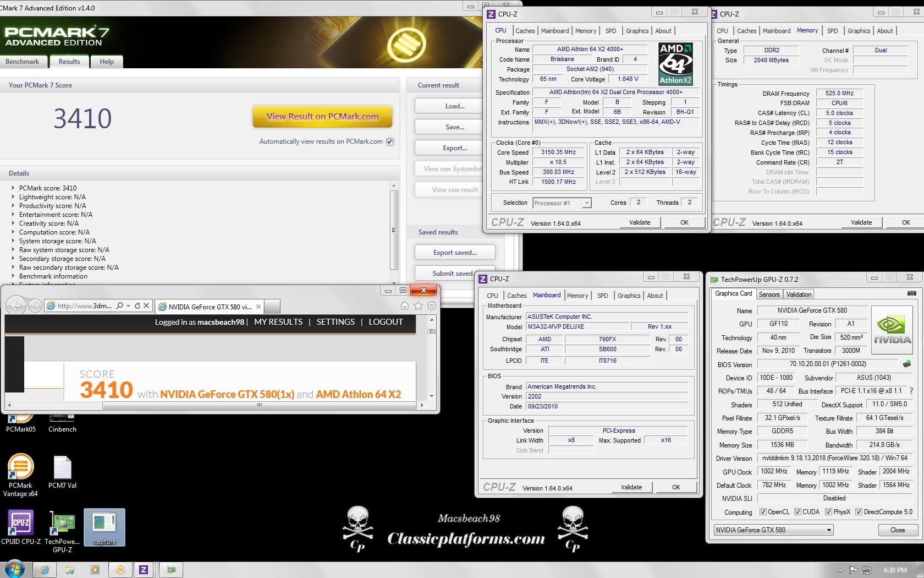Open Sensors tab in GPU-Z
This screenshot has height=578, width=924.
click(769, 295)
